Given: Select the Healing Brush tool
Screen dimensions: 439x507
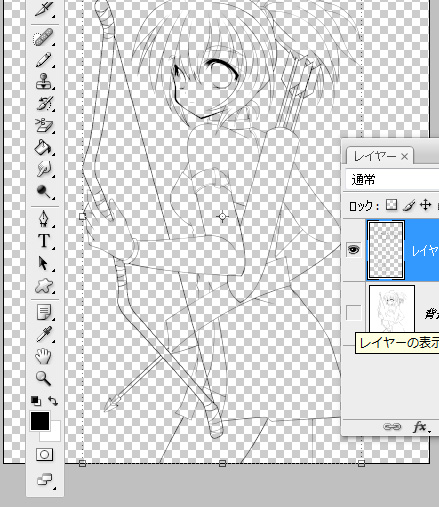Looking at the screenshot, I should pyautogui.click(x=43, y=38).
